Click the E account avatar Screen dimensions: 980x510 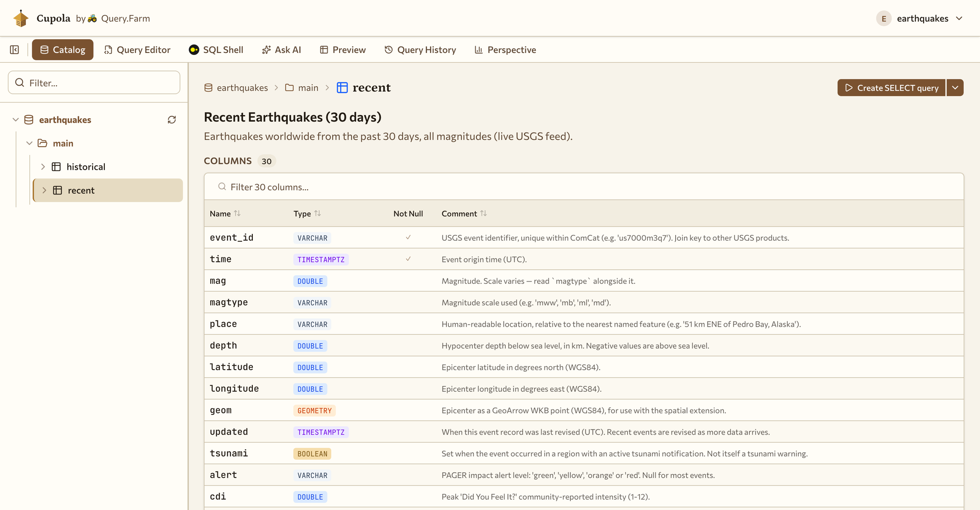pyautogui.click(x=883, y=19)
